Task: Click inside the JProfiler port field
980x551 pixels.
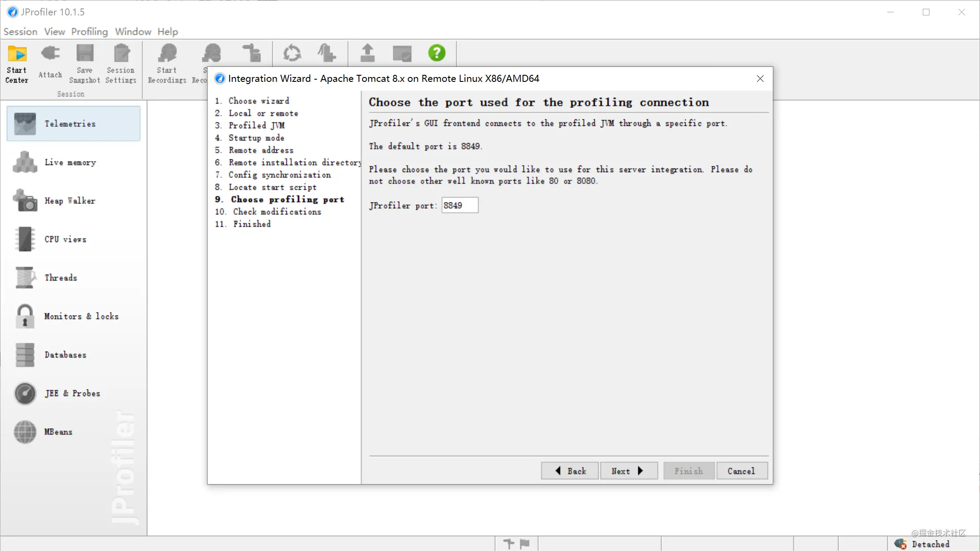Action: (459, 205)
